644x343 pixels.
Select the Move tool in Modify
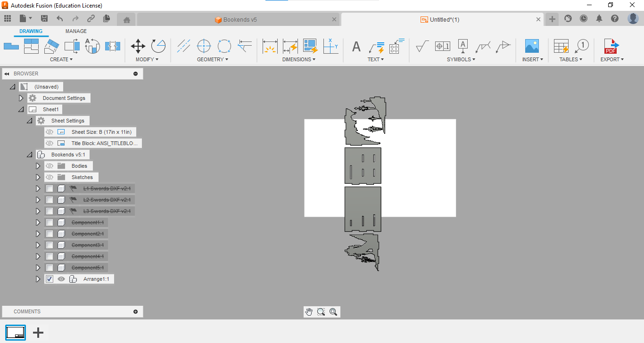138,46
